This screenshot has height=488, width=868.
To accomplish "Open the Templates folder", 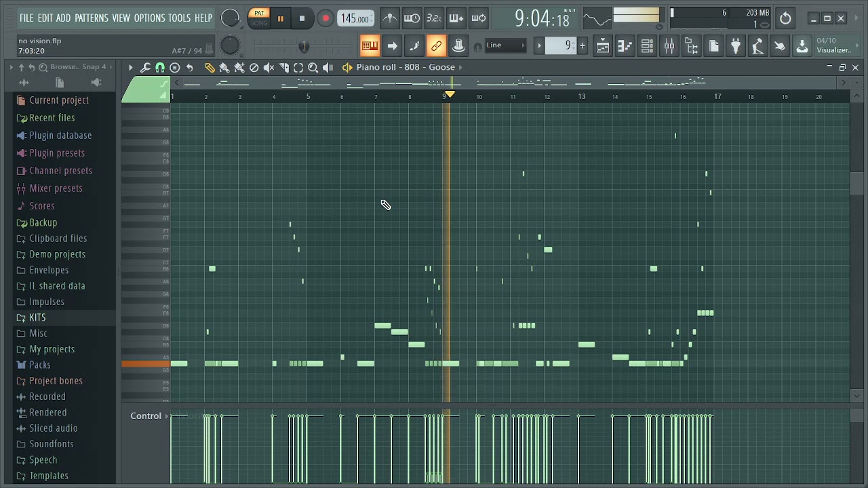I will (49, 476).
